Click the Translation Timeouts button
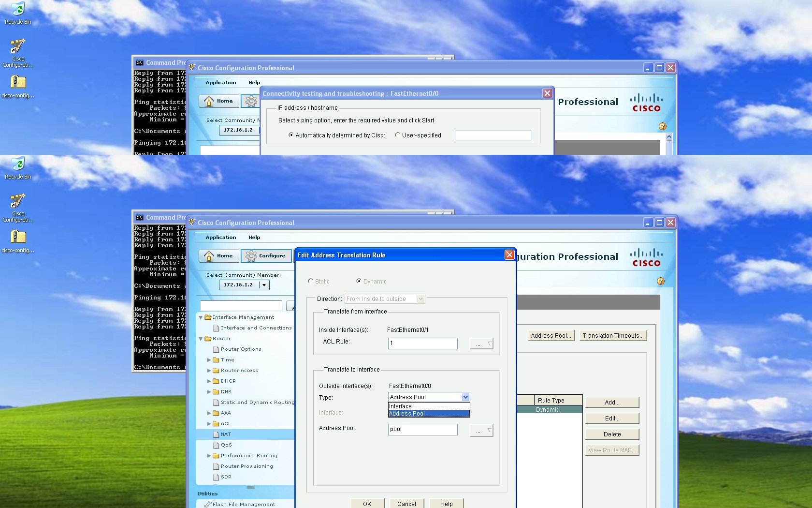 (x=613, y=336)
